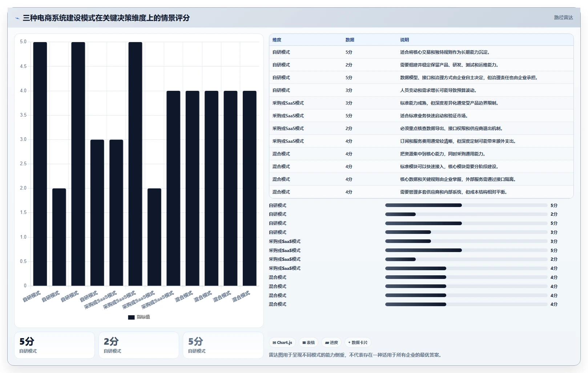Viewport: 588px width, 373px height.
Task: Click the title 三种电商系统建设模式在关键决策维度上的情景评分
Action: [x=106, y=18]
